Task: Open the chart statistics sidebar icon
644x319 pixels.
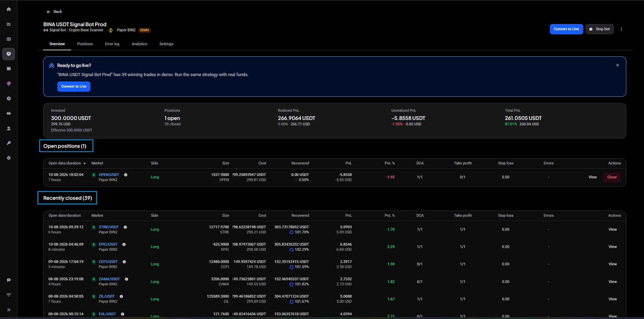Action: tap(9, 24)
